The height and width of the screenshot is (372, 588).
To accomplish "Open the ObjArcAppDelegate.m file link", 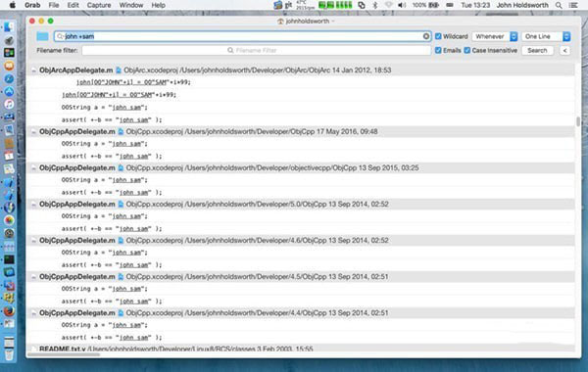I will (x=75, y=70).
